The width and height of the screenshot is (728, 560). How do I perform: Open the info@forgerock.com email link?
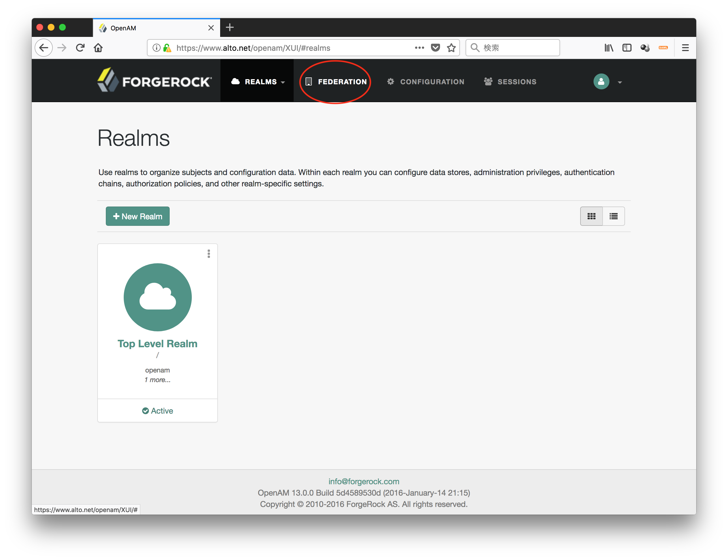pyautogui.click(x=363, y=481)
